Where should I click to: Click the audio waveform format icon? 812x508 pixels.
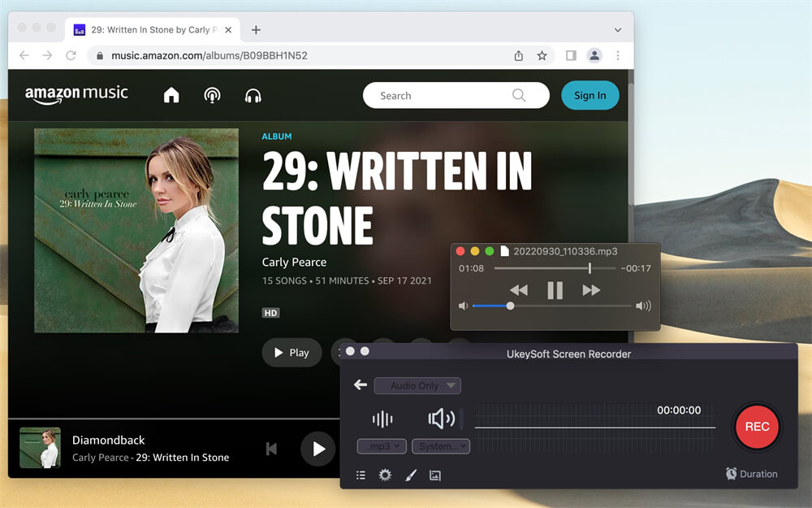[382, 419]
